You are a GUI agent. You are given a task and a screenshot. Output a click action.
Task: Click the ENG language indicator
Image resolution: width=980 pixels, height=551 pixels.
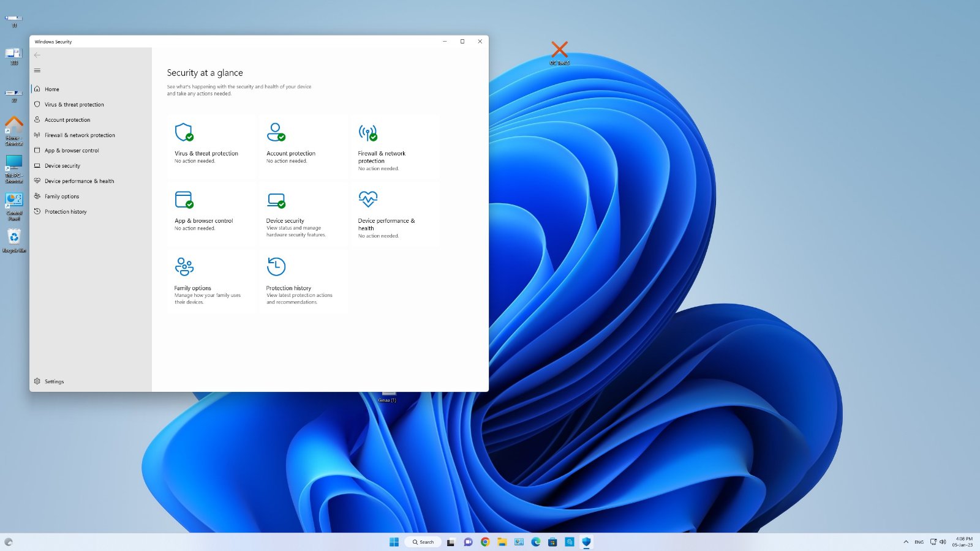[x=919, y=542]
